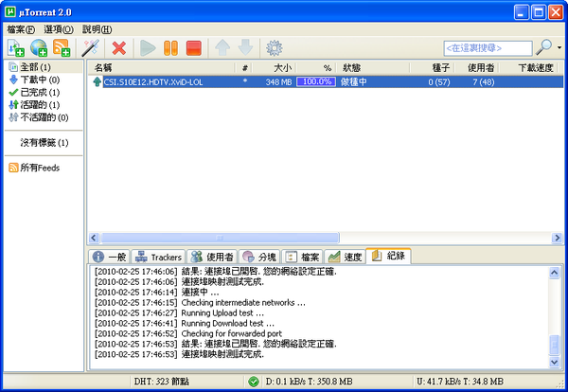Click the magnifier search icon

click(x=543, y=47)
